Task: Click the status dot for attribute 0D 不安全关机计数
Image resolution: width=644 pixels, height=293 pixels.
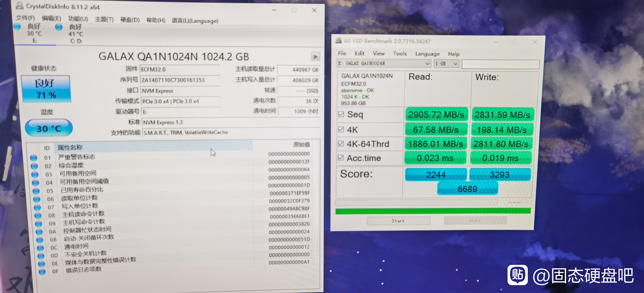Action: [x=41, y=256]
